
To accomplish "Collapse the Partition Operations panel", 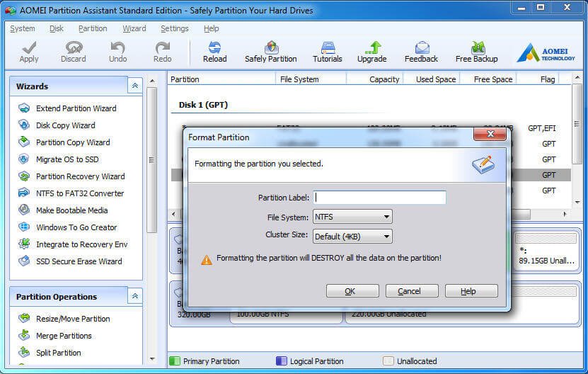I will point(134,296).
